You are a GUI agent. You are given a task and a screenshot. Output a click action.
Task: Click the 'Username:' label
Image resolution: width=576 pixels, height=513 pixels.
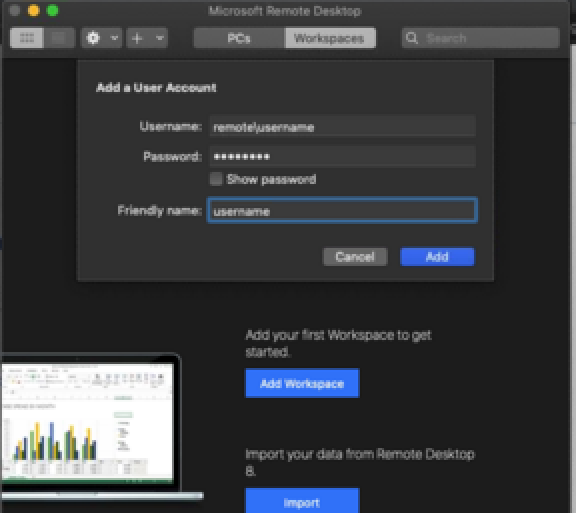(171, 126)
